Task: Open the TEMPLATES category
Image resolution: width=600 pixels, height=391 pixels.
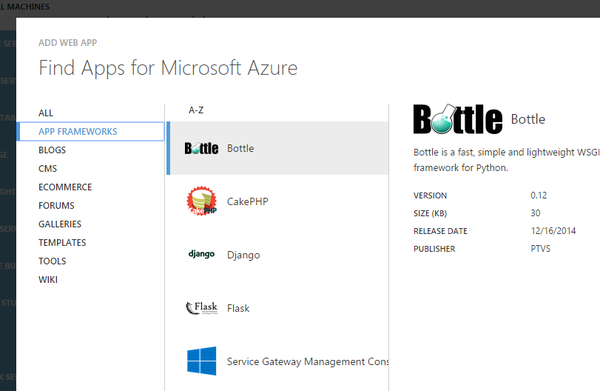Action: coord(62,243)
